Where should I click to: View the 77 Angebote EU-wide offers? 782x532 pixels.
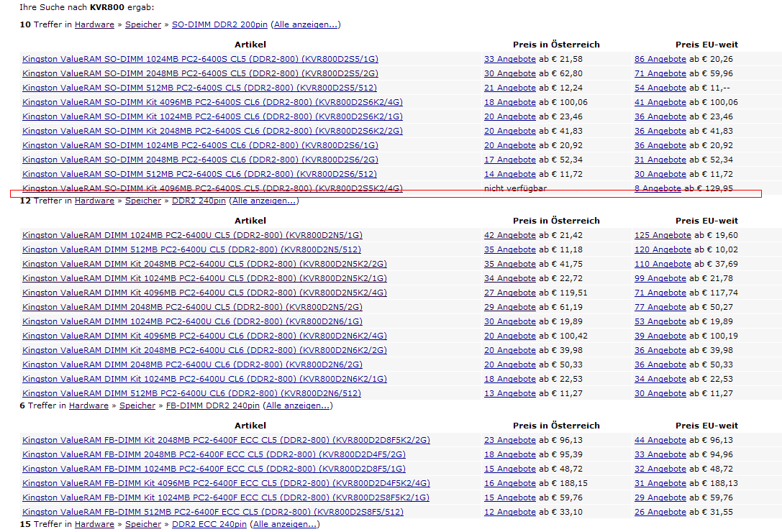pyautogui.click(x=660, y=308)
